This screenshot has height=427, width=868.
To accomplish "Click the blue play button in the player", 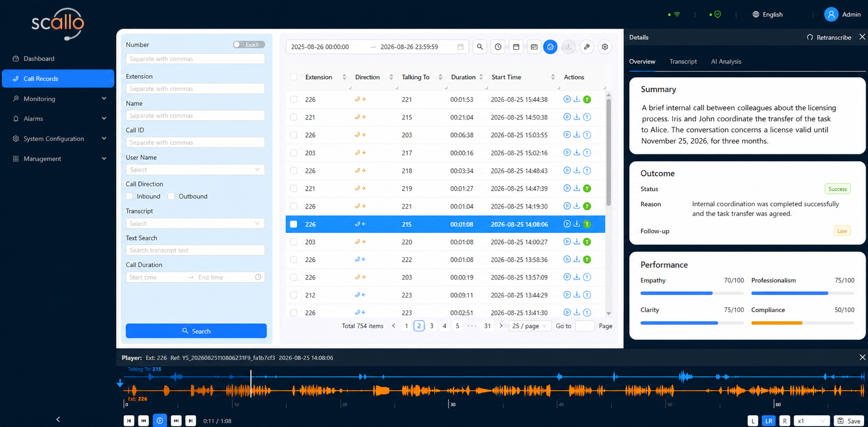I will point(160,421).
